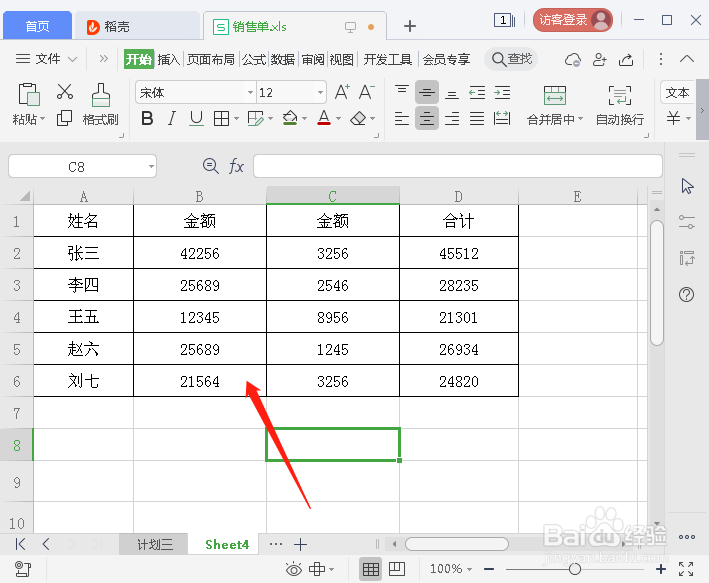The width and height of the screenshot is (709, 583).
Task: Justify cell text
Action: [x=477, y=118]
